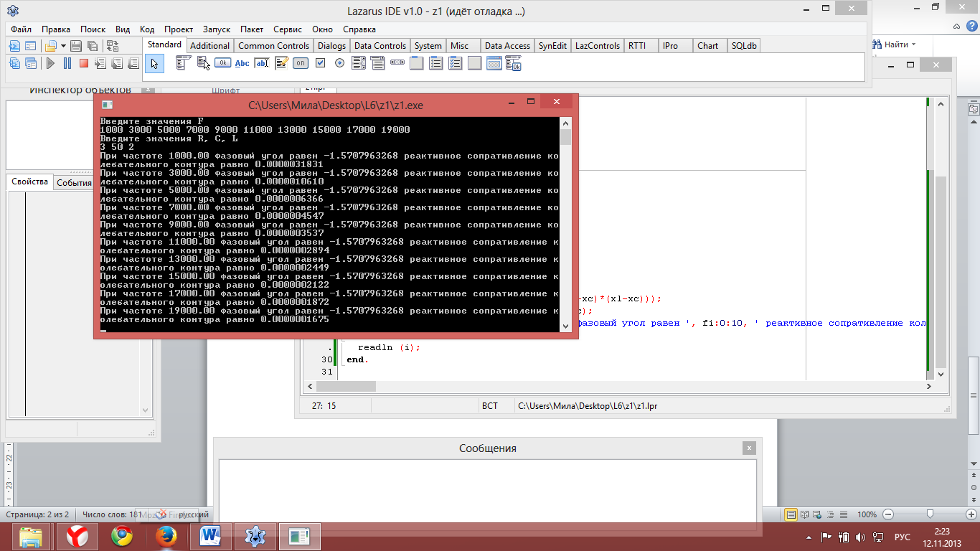Click the Step Over icon
This screenshot has width=980, height=551.
(x=116, y=63)
